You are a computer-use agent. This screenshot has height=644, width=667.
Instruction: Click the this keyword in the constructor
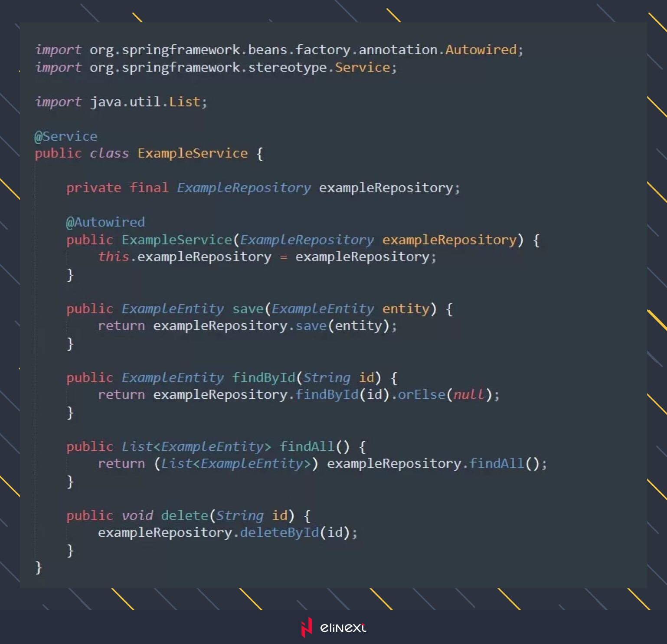(113, 257)
